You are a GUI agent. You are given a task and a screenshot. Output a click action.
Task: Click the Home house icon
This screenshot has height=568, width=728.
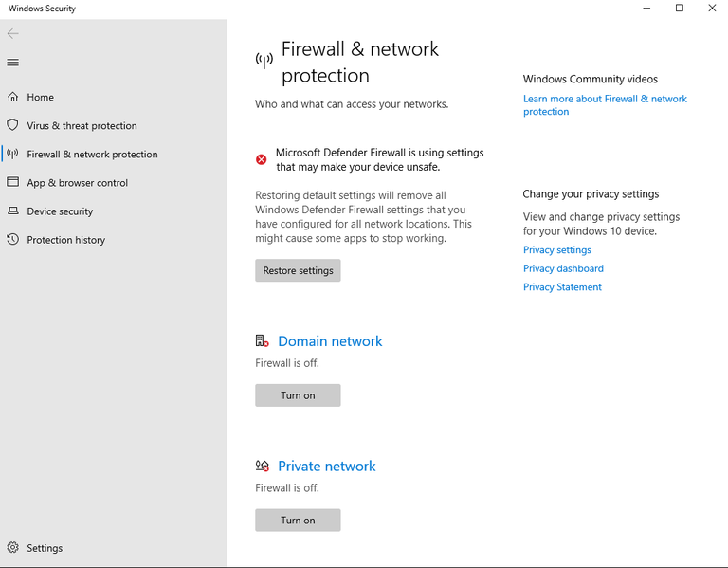(13, 97)
